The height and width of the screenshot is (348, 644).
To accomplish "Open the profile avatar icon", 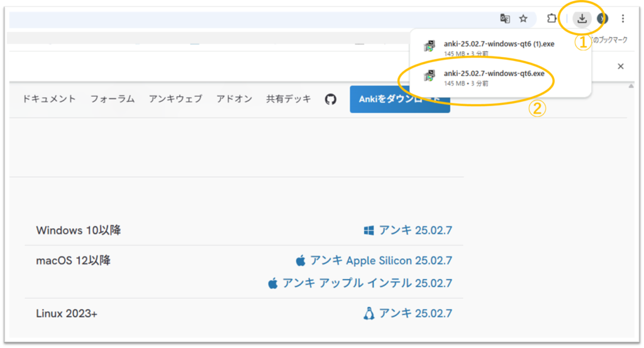I will pos(602,18).
